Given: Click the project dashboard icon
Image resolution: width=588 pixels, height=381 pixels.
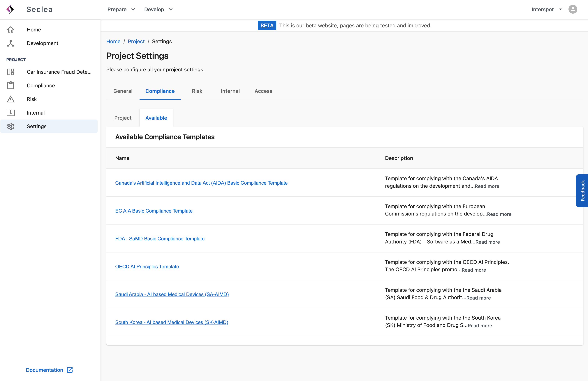Looking at the screenshot, I should click(11, 72).
